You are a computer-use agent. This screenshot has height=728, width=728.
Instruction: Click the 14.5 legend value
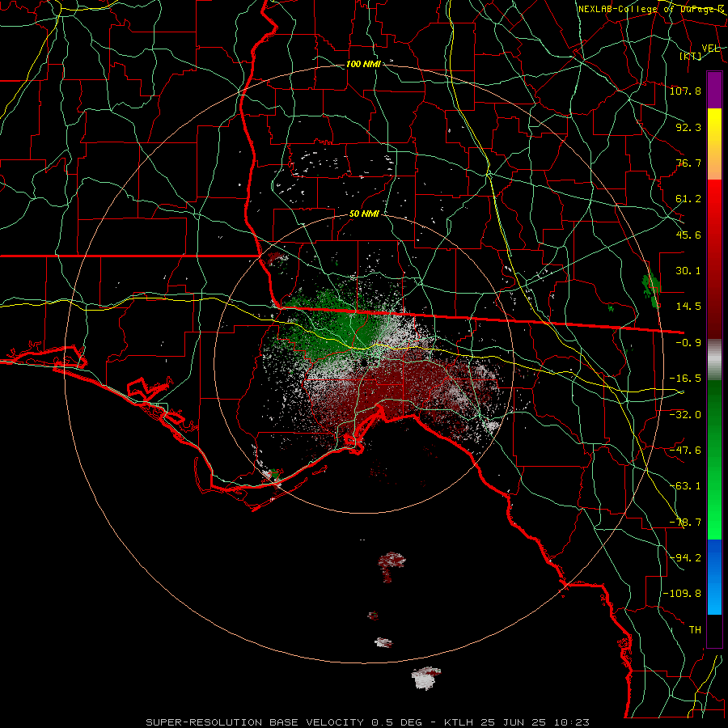(x=688, y=307)
